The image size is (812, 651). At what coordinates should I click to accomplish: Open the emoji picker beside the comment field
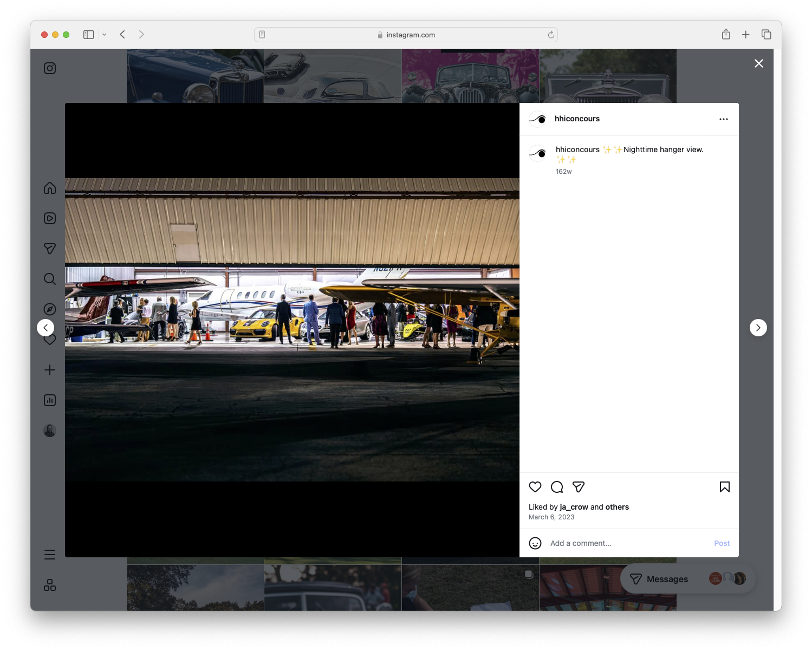pos(535,543)
